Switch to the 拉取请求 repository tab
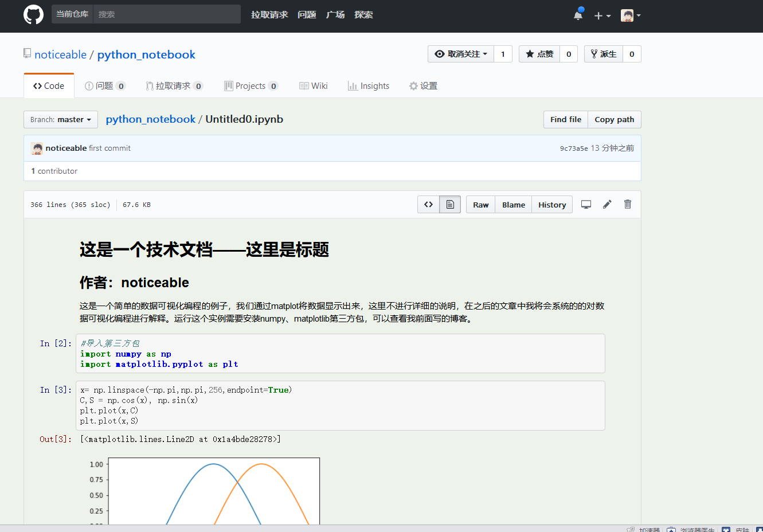This screenshot has height=532, width=763. pyautogui.click(x=174, y=86)
